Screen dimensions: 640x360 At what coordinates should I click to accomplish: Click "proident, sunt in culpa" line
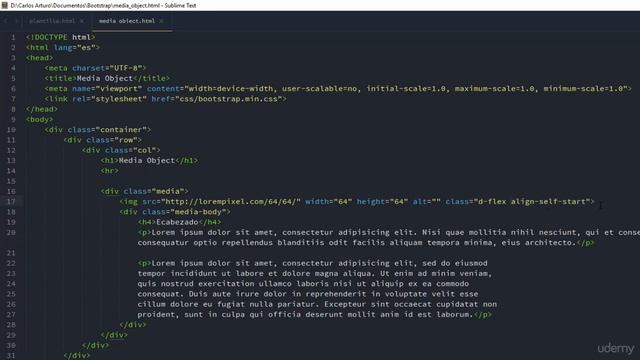(x=315, y=315)
